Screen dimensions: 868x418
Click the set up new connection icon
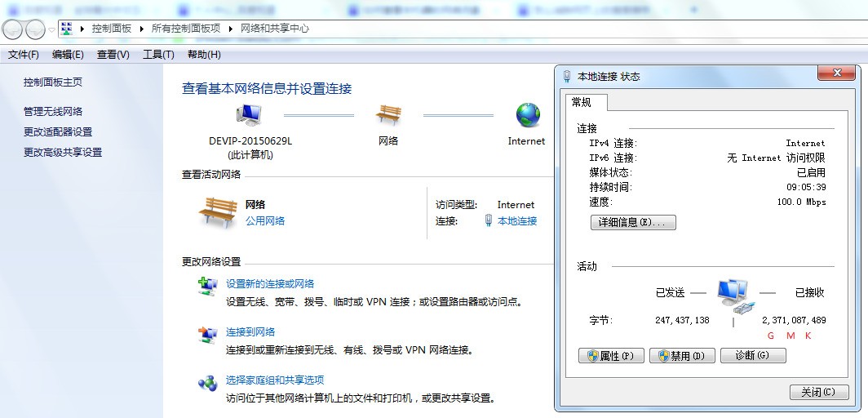pyautogui.click(x=207, y=285)
